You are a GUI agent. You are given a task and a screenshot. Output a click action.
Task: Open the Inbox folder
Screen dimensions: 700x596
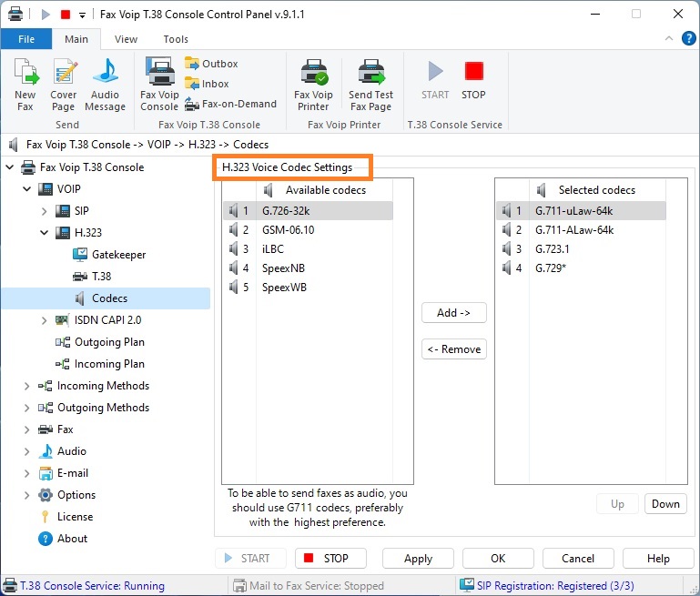pos(207,84)
